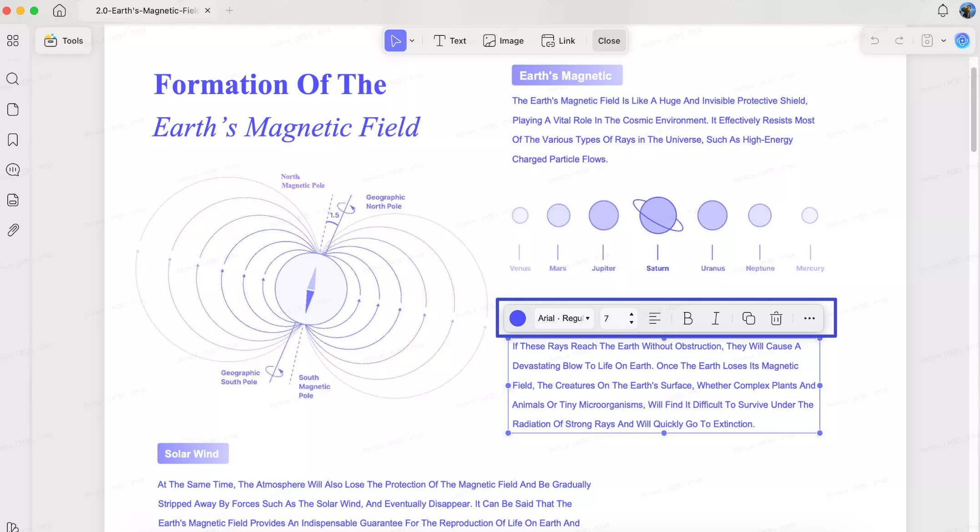Toggle italic formatting

pyautogui.click(x=715, y=318)
